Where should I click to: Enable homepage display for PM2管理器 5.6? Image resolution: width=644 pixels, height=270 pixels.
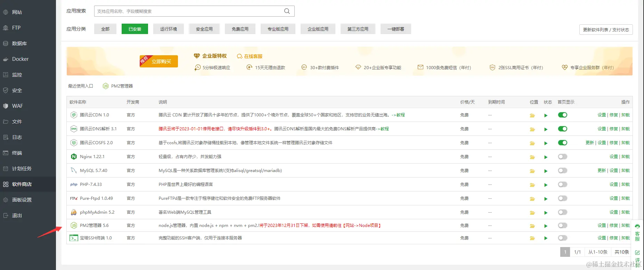(x=562, y=226)
